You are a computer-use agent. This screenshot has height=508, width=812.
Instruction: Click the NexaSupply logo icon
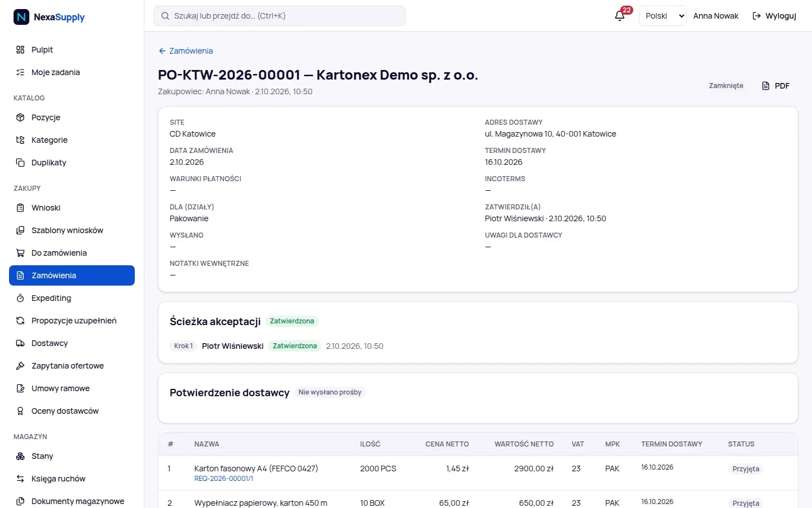21,17
